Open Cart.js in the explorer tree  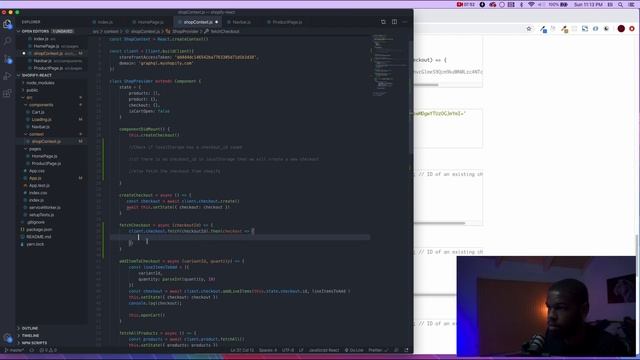click(38, 112)
